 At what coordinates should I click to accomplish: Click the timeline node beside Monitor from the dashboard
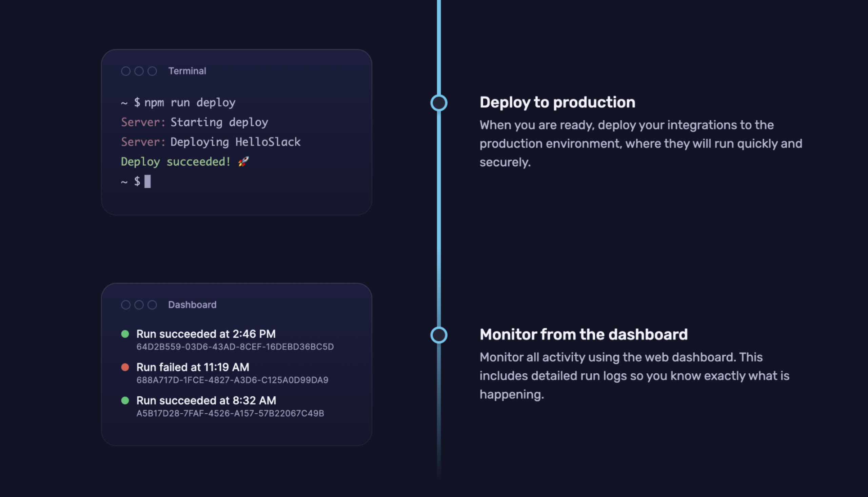[x=439, y=335]
